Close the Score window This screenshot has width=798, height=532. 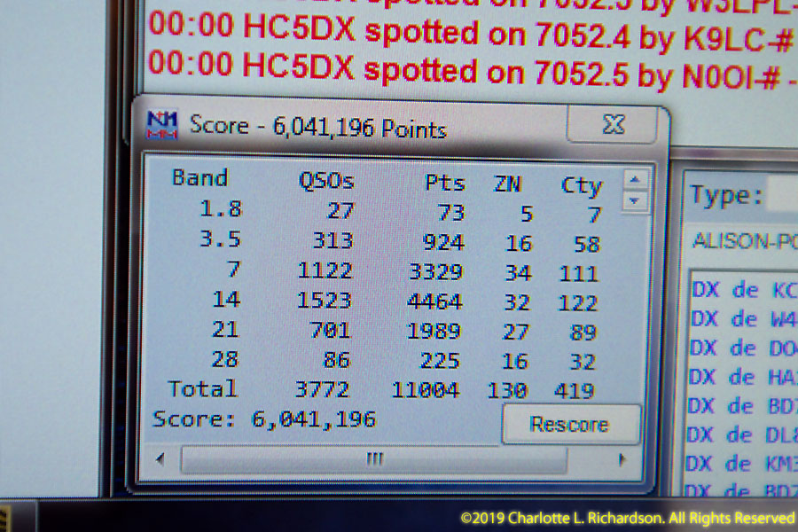(612, 125)
